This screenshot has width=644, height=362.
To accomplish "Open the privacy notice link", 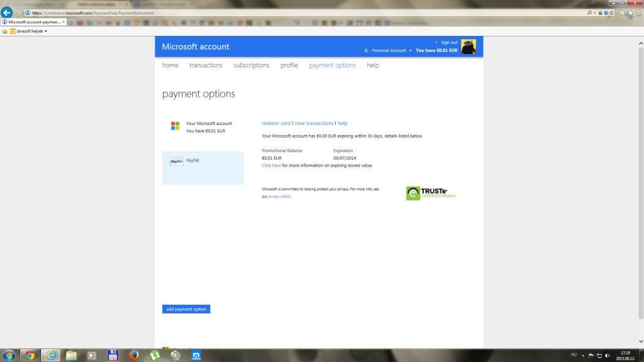I will [x=279, y=197].
